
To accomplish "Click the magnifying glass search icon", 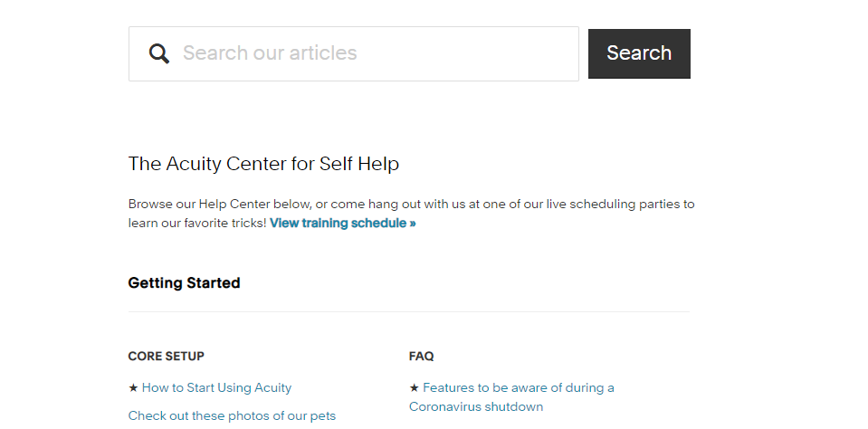I will pyautogui.click(x=159, y=53).
